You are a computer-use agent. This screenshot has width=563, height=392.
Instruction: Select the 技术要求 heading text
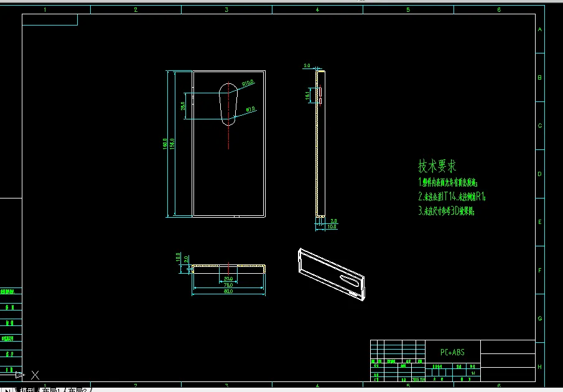tap(437, 166)
